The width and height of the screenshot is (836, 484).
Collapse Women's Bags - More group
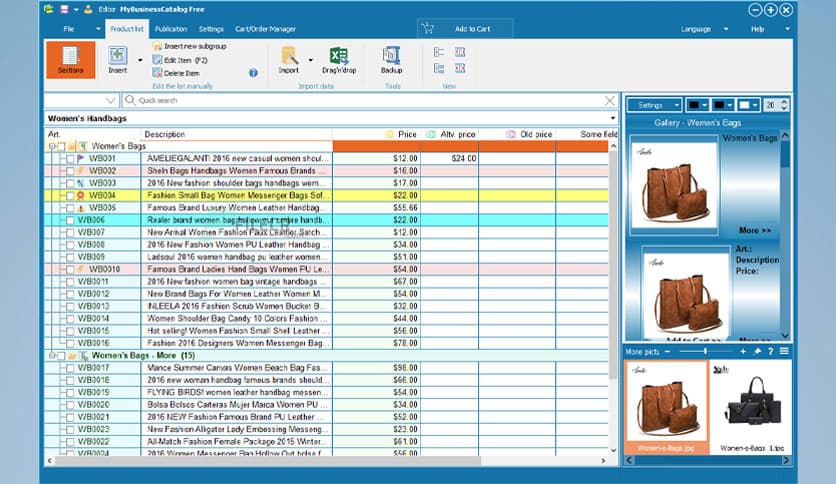click(x=52, y=356)
